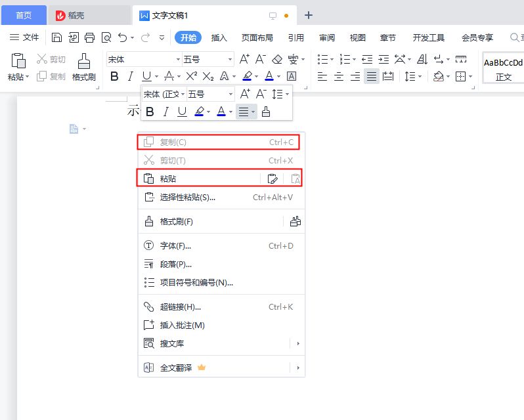This screenshot has height=420, width=524.
Task: Increase paragraph indent in ribbon
Action: pos(383,60)
